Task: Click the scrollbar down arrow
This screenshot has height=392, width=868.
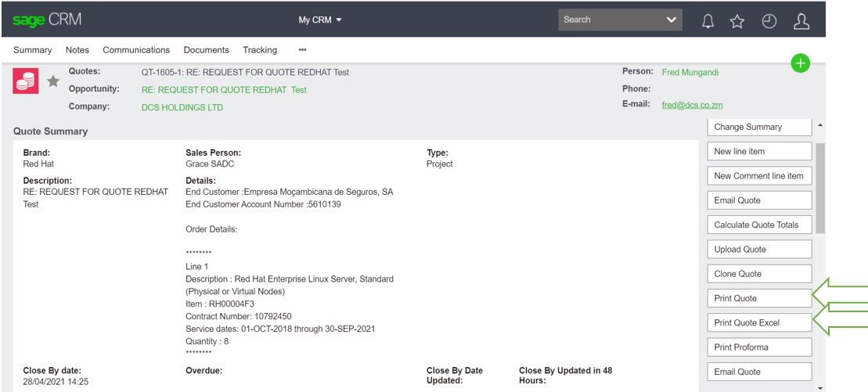Action: pos(819,387)
